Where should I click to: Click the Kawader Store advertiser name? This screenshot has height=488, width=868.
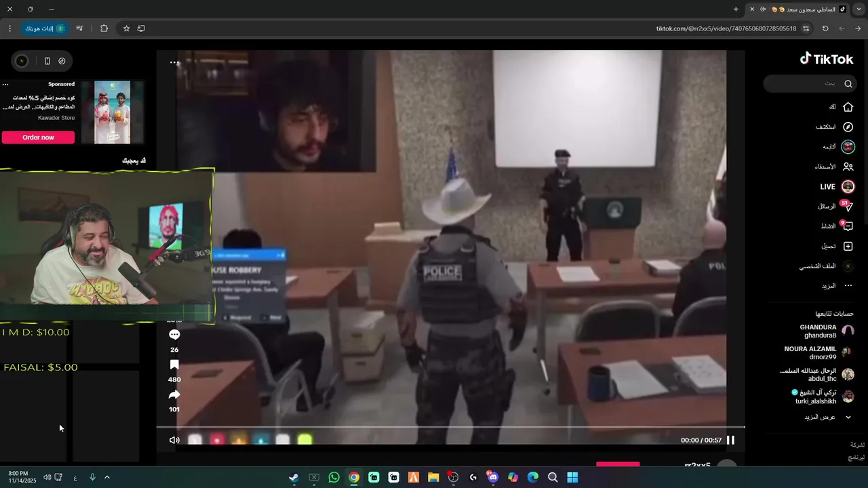click(56, 118)
